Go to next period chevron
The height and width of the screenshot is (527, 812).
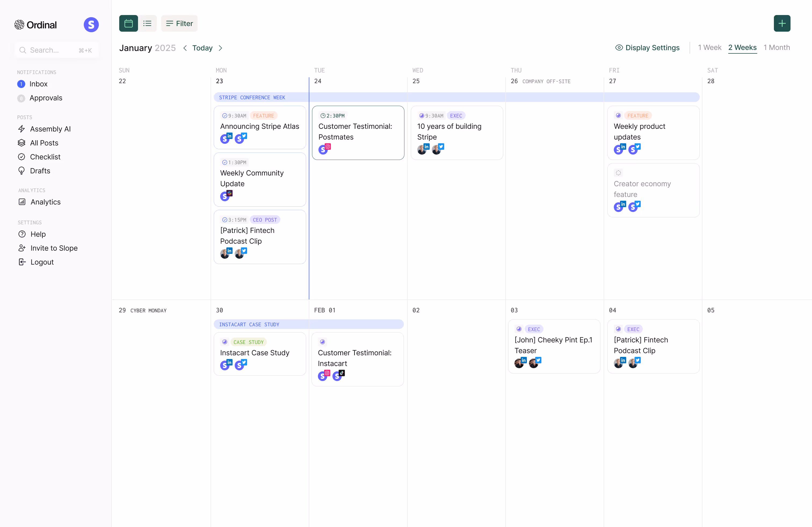tap(220, 48)
